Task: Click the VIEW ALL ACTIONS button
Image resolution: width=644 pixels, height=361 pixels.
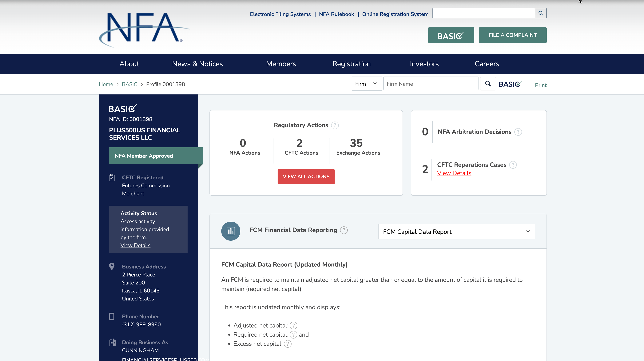Action: (306, 177)
